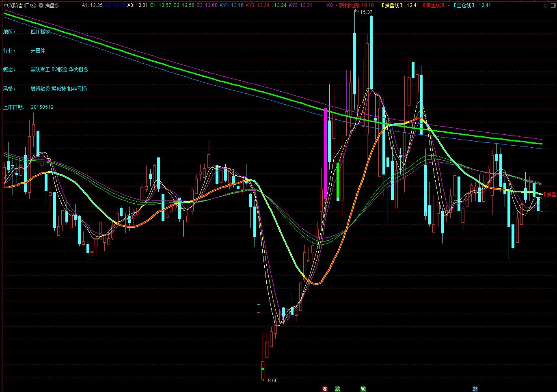
Task: Click the 【空仓线】: 12.41 label
Action: (472, 5)
